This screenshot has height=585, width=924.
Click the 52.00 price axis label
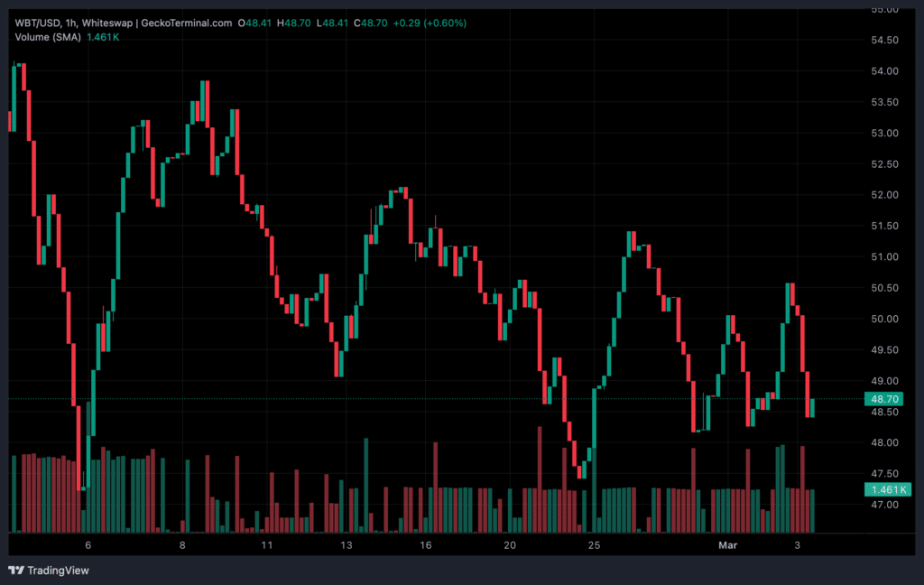[885, 195]
